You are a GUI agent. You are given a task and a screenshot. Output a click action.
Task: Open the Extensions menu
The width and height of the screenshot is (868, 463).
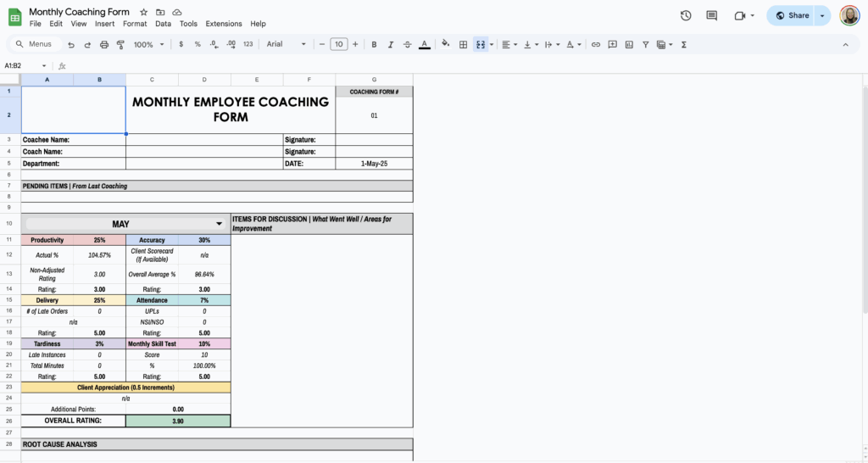(224, 24)
